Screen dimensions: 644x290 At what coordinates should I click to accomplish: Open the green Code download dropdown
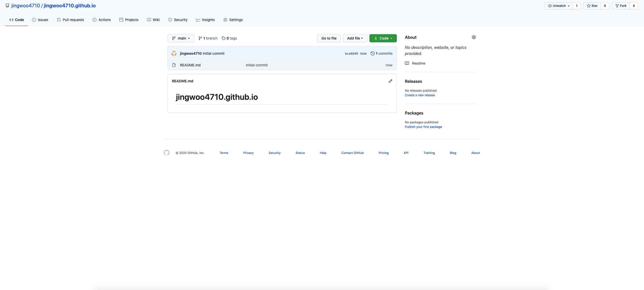(383, 38)
